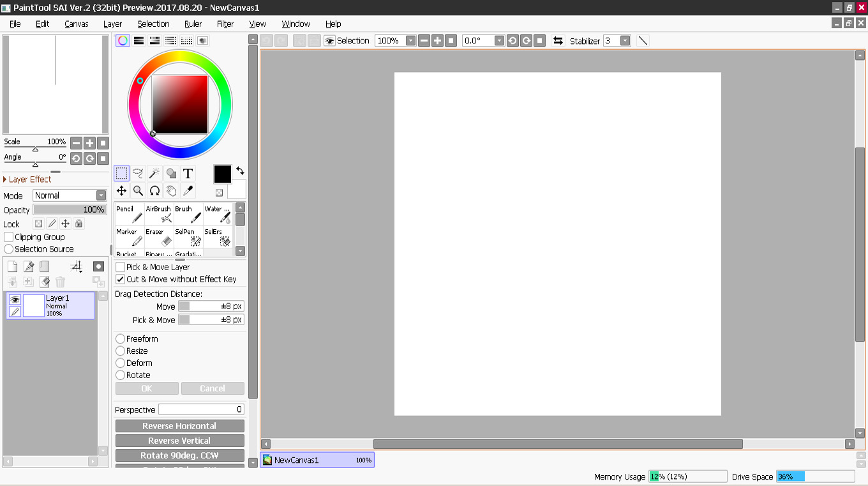
Task: Choose the Pencil brush
Action: [130, 215]
